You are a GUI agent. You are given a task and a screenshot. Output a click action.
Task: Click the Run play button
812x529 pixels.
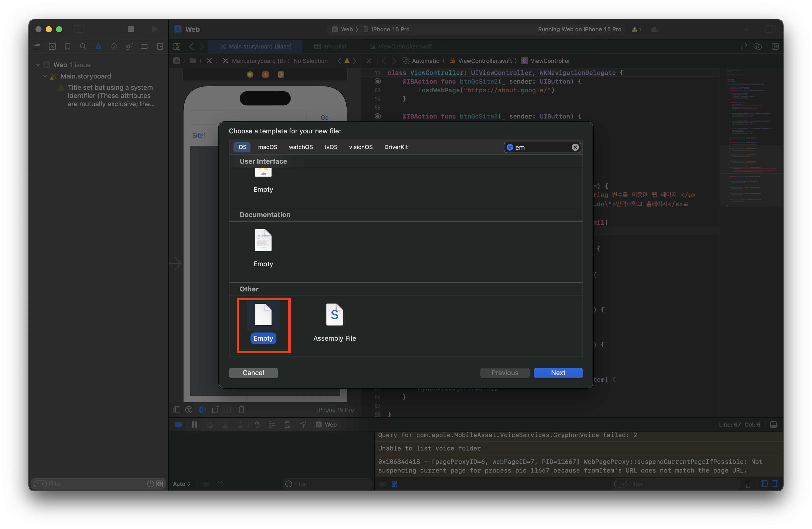pyautogui.click(x=154, y=29)
